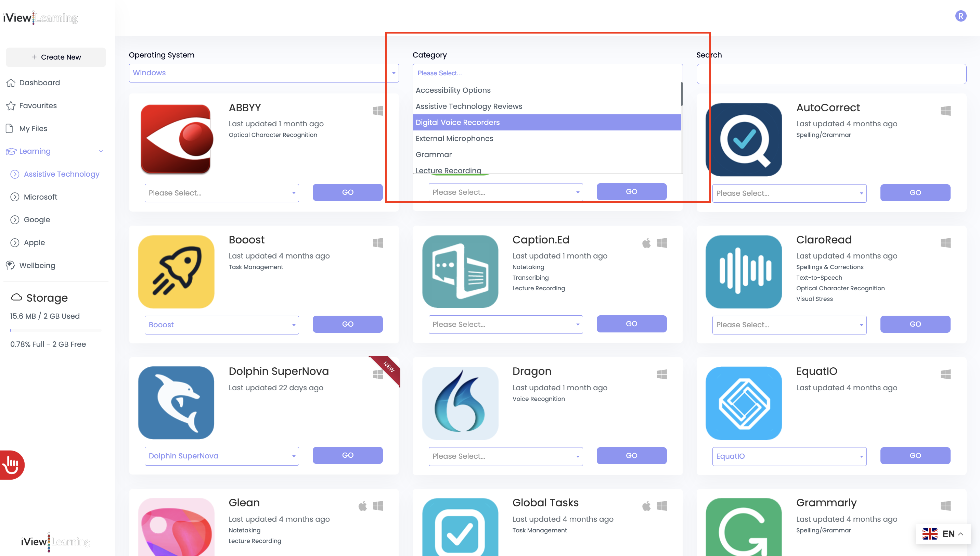The width and height of the screenshot is (980, 556).
Task: Click the Booost rocket app icon
Action: (x=176, y=271)
